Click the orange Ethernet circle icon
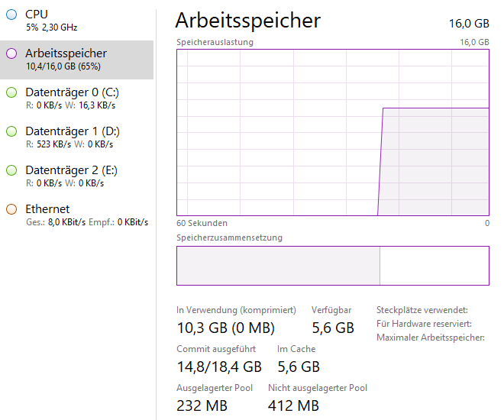 [11, 209]
